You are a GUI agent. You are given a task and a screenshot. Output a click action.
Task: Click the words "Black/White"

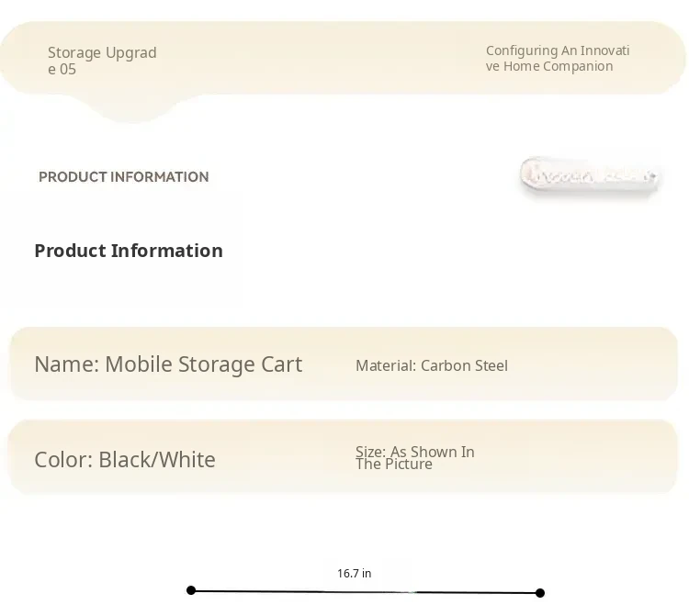pos(157,460)
